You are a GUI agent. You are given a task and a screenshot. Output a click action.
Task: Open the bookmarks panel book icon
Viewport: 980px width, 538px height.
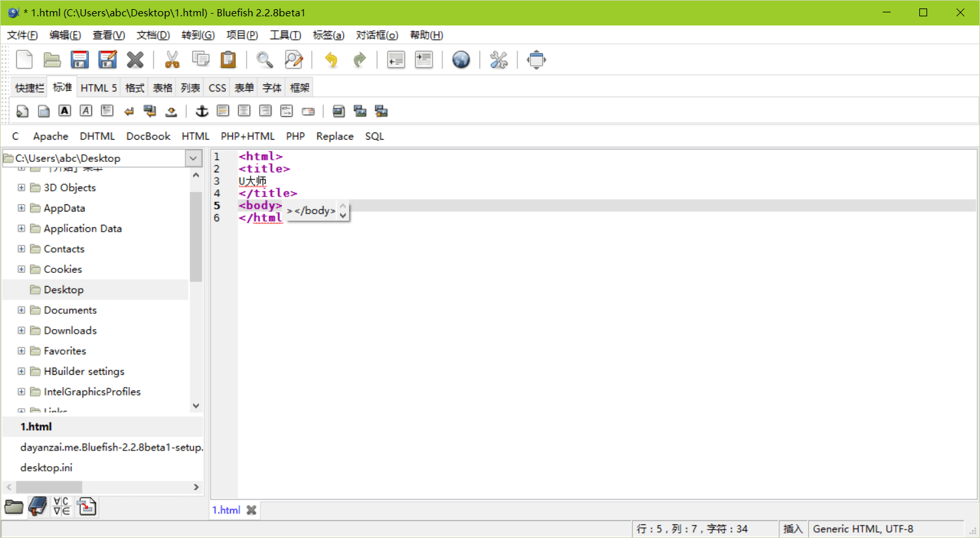[x=38, y=507]
